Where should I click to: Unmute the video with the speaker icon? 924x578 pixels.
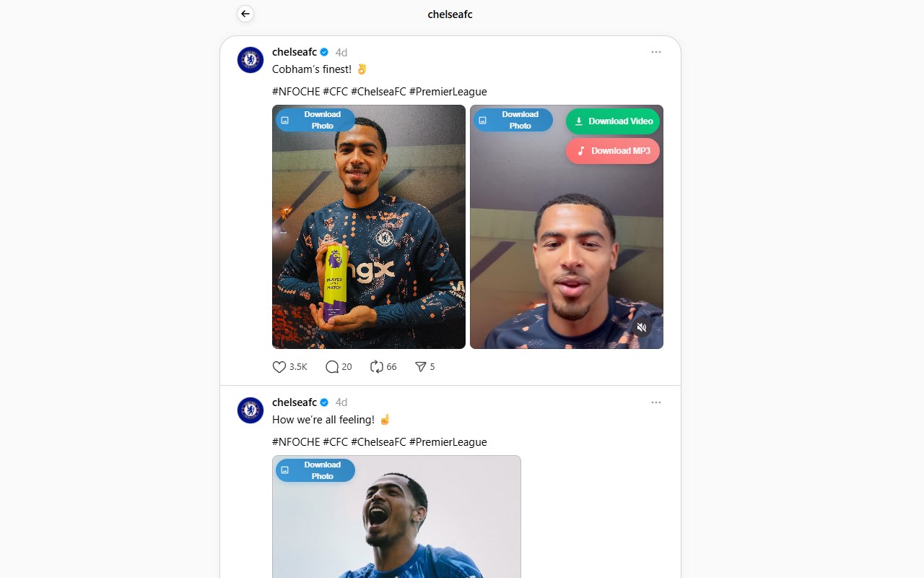tap(642, 327)
